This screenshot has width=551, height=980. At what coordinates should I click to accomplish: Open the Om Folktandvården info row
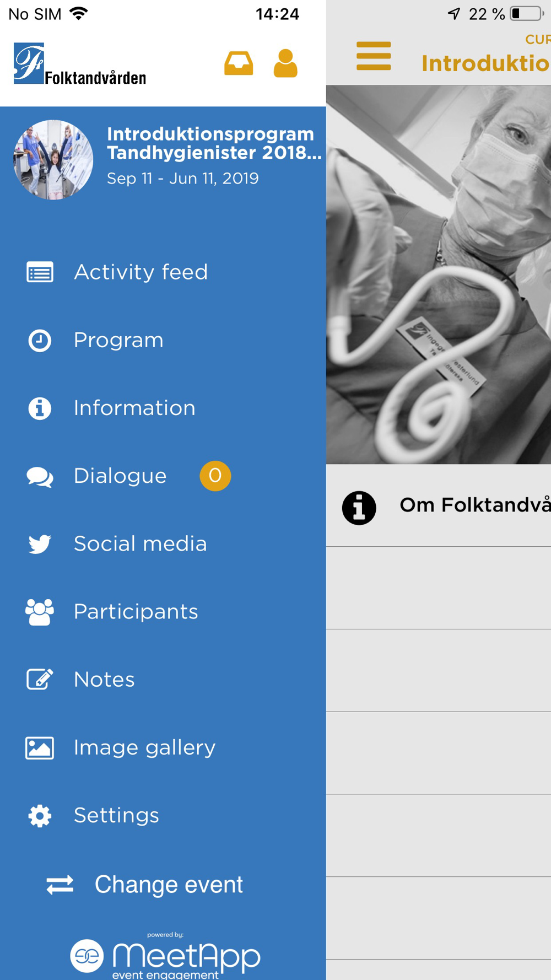tap(439, 505)
